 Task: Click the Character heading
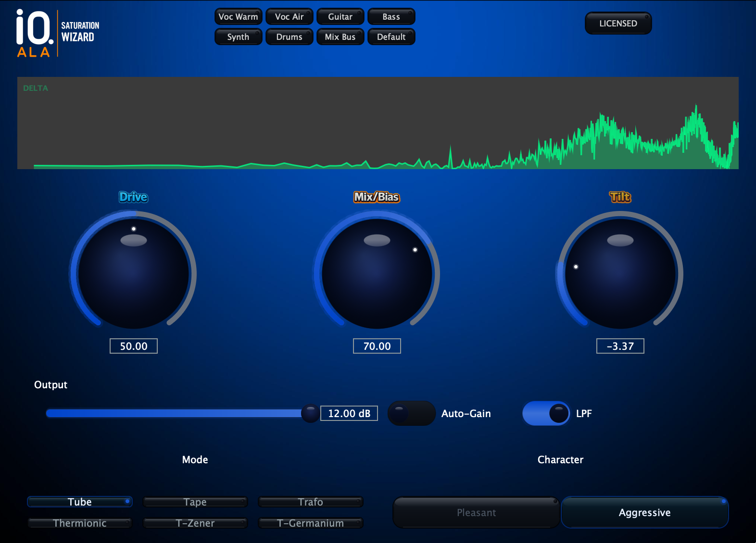[x=560, y=460]
